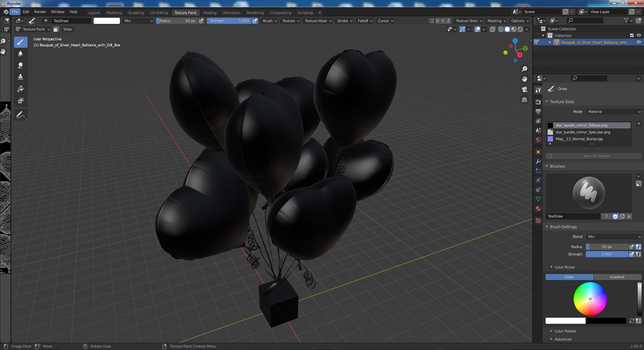Open Object Data properties tab
This screenshot has width=644, height=350.
[538, 199]
